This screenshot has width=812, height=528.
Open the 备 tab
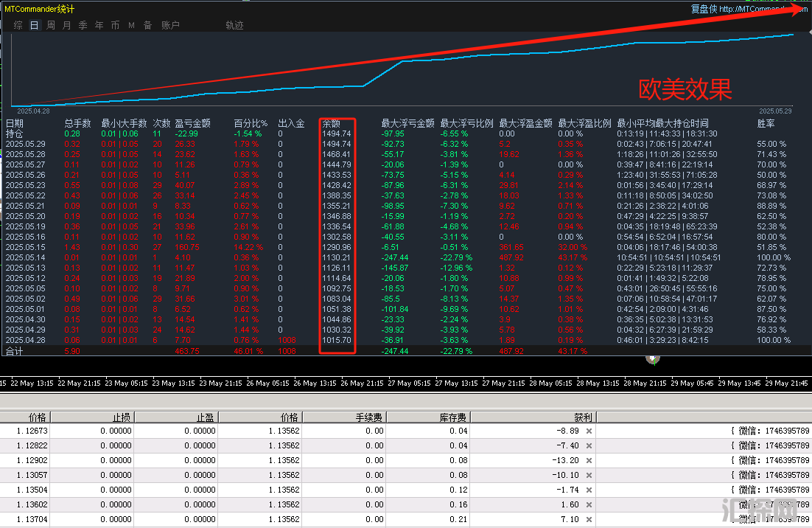(x=147, y=25)
